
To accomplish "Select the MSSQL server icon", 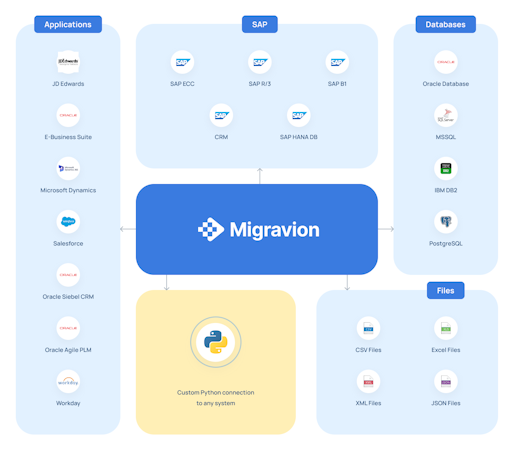I will tap(446, 115).
